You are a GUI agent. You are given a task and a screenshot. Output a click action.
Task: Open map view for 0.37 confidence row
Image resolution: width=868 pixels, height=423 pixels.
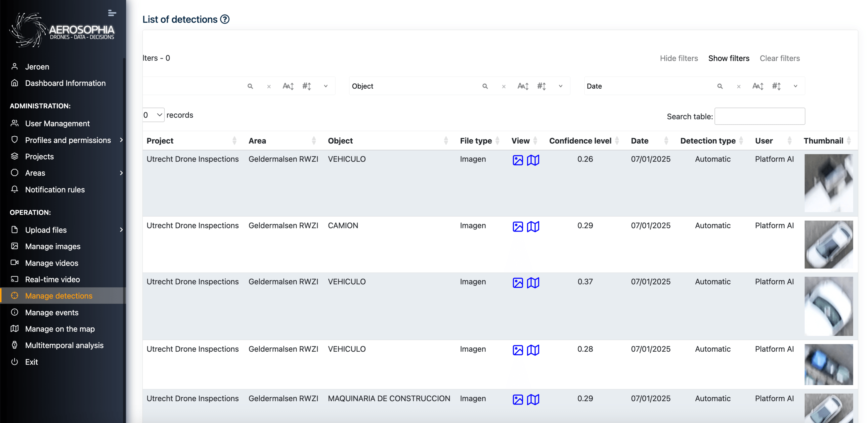coord(533,282)
